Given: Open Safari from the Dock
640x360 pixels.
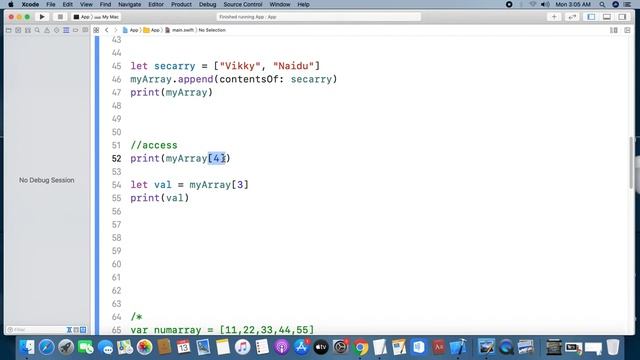Looking at the screenshot, I should (x=47, y=347).
